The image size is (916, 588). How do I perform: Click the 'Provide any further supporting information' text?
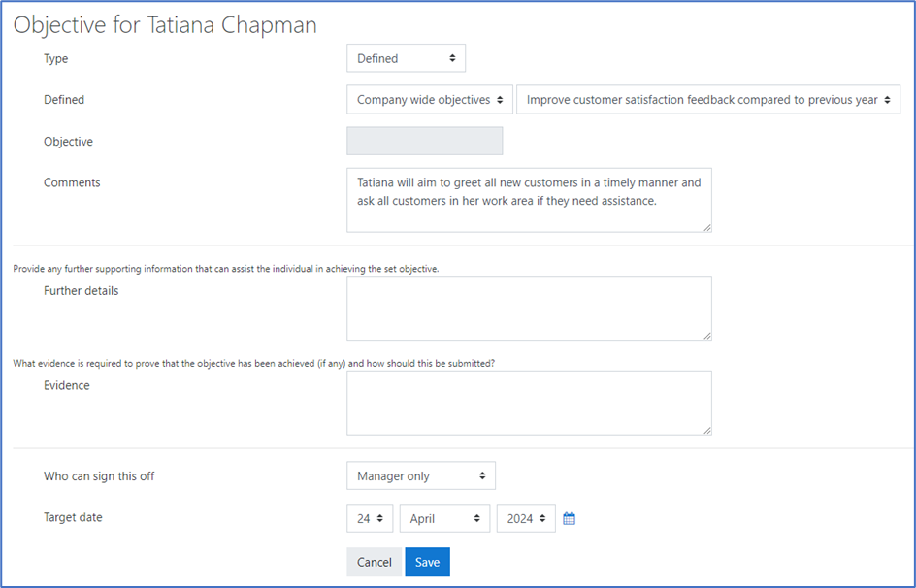coord(225,269)
